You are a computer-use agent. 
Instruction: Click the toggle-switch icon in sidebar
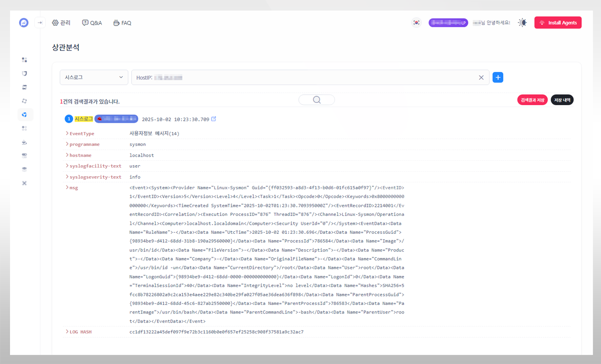pos(25,155)
